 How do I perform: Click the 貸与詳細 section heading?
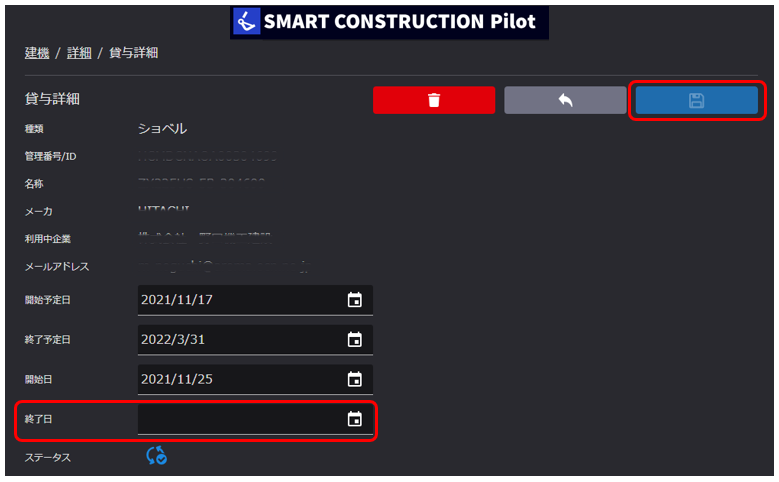tap(52, 99)
